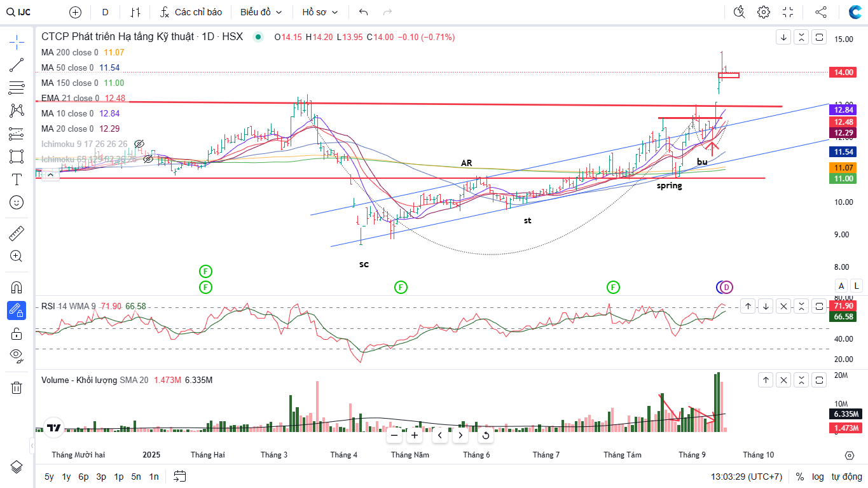
Task: Activate the magnet snap mode
Action: point(17,287)
